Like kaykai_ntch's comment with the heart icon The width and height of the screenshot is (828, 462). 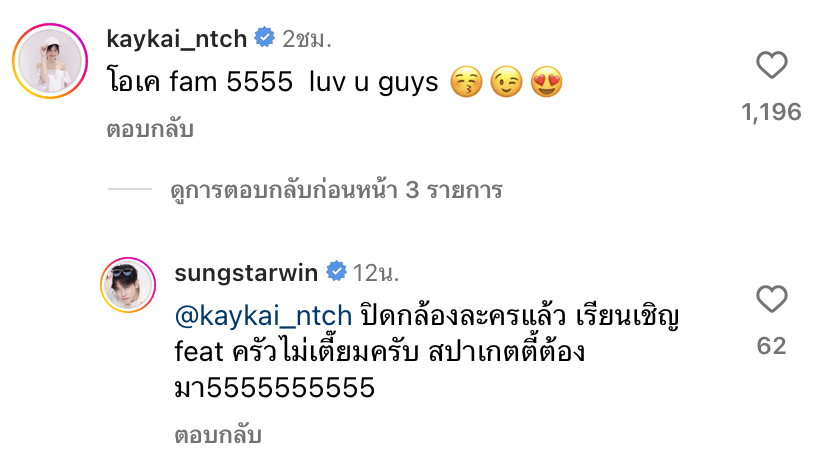(x=771, y=65)
